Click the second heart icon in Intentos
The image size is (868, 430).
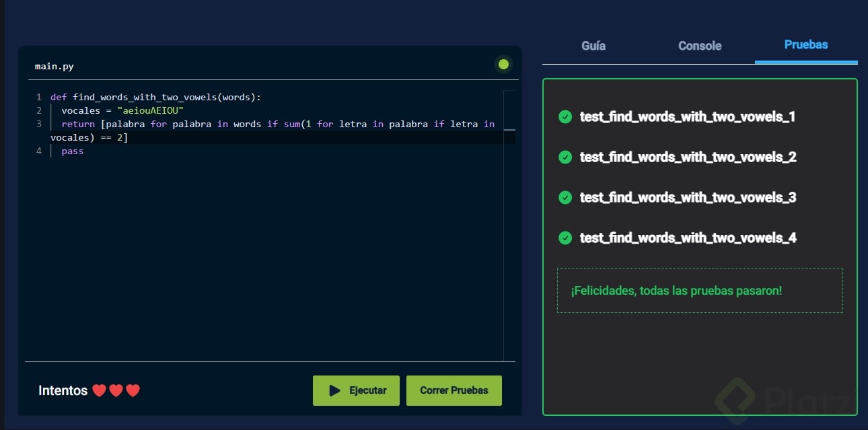pyautogui.click(x=116, y=390)
